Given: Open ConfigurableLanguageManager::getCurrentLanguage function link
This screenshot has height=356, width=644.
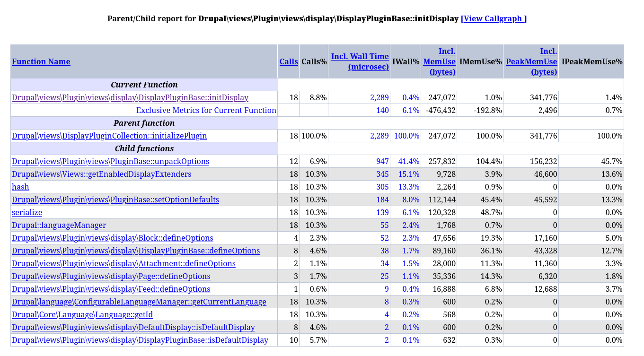Looking at the screenshot, I should pos(139,302).
